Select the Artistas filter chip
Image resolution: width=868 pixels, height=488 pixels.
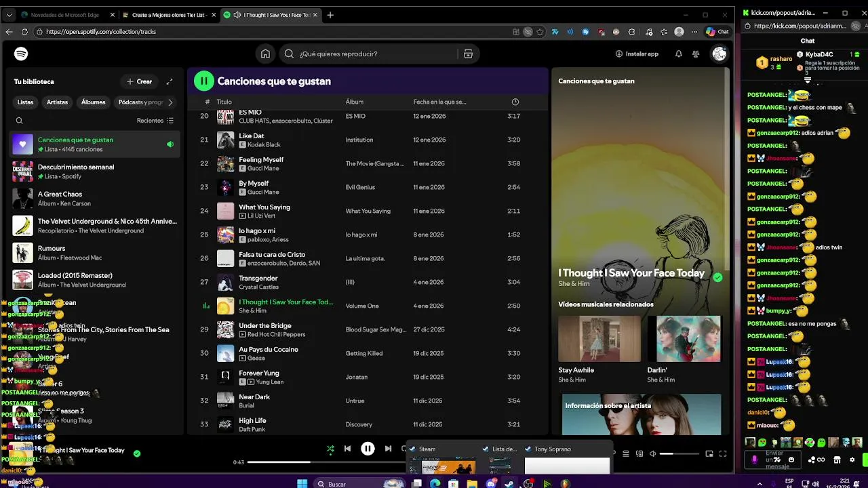point(57,102)
